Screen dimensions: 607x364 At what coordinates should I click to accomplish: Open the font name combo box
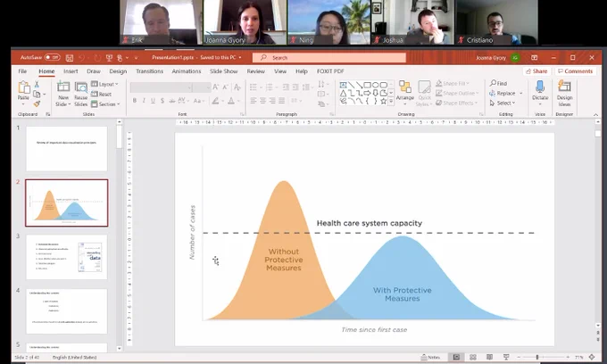pos(161,87)
